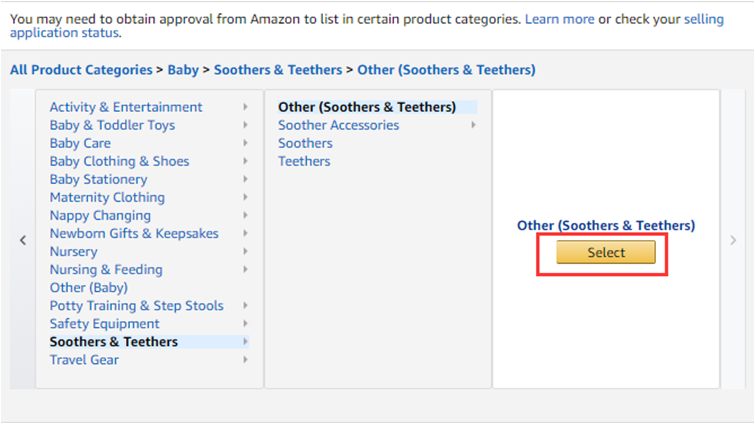Choose Potty Training & Step Stools

[136, 305]
